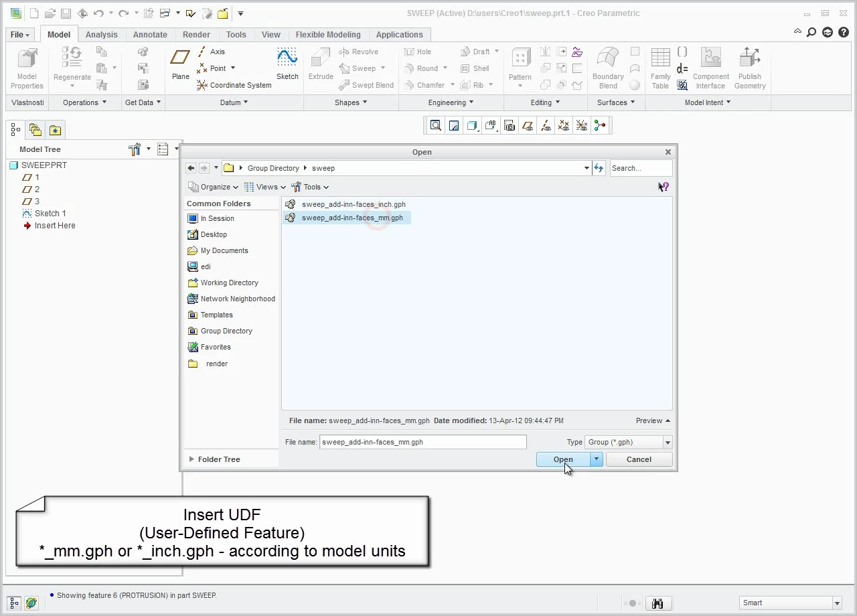Expand the Folder Tree section
This screenshot has width=857, height=616.
click(214, 459)
